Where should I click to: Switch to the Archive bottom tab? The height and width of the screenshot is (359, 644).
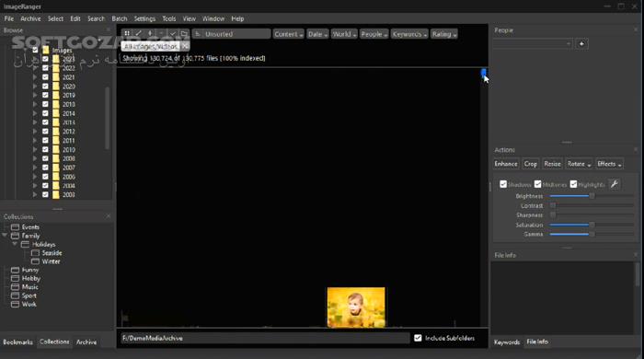86,342
